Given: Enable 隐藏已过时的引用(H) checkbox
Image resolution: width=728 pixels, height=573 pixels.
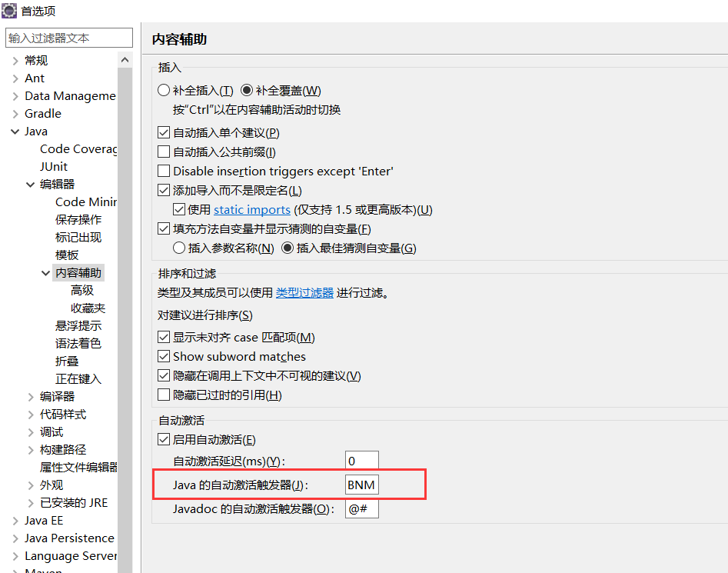Looking at the screenshot, I should [x=164, y=395].
